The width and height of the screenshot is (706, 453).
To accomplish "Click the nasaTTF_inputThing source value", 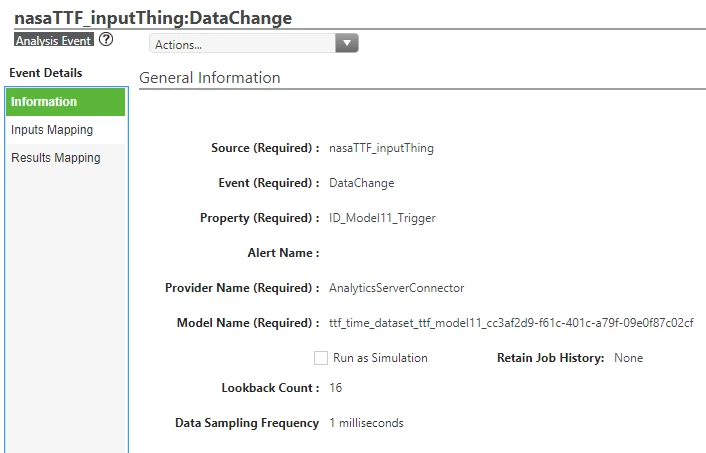I will 381,148.
